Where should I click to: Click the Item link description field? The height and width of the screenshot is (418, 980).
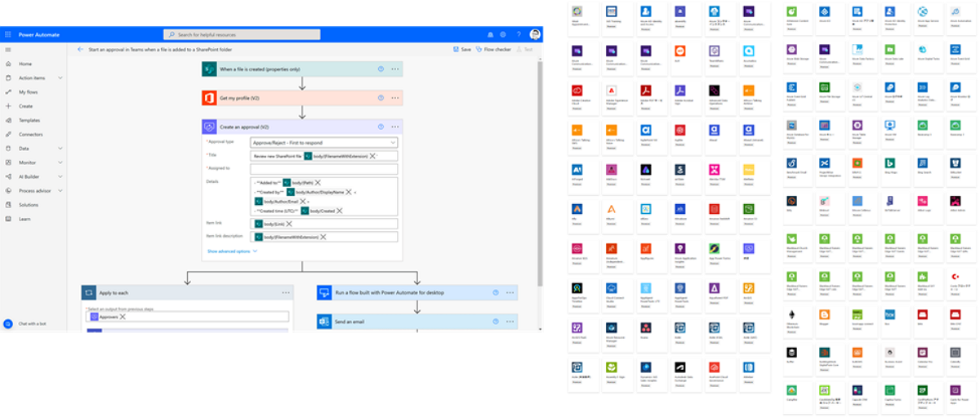pyautogui.click(x=324, y=237)
